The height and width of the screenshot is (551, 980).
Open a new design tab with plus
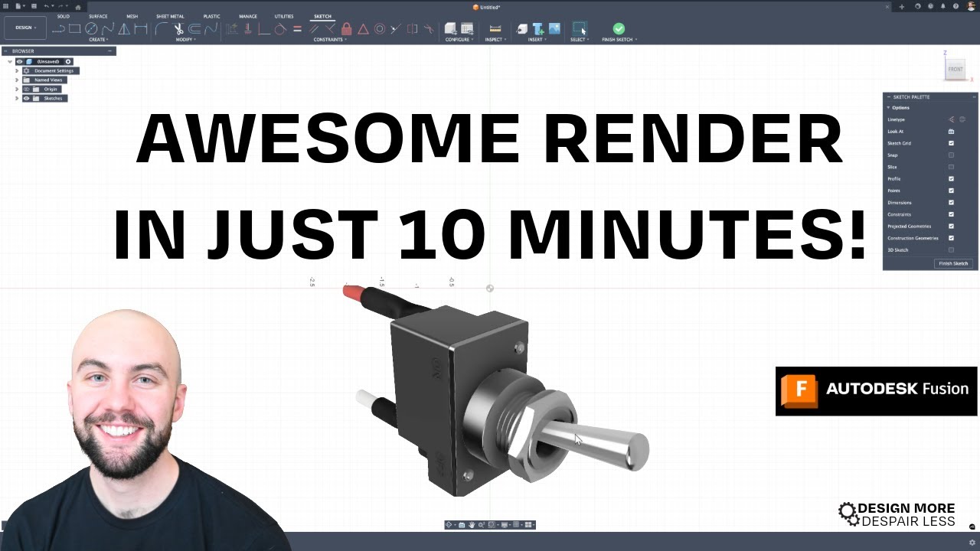902,7
